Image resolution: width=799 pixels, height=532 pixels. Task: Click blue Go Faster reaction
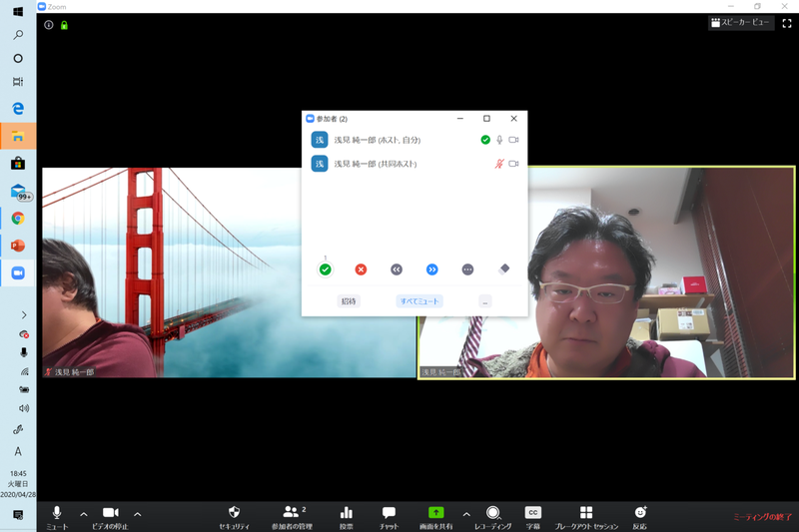coord(432,269)
